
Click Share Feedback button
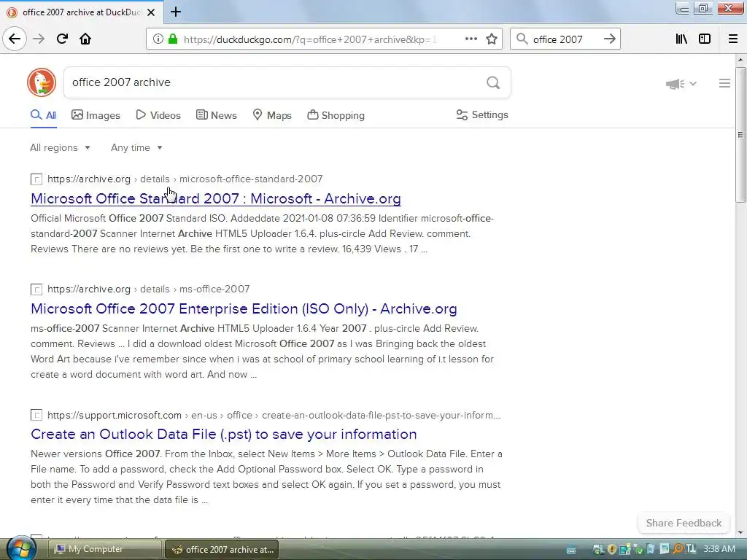[684, 523]
